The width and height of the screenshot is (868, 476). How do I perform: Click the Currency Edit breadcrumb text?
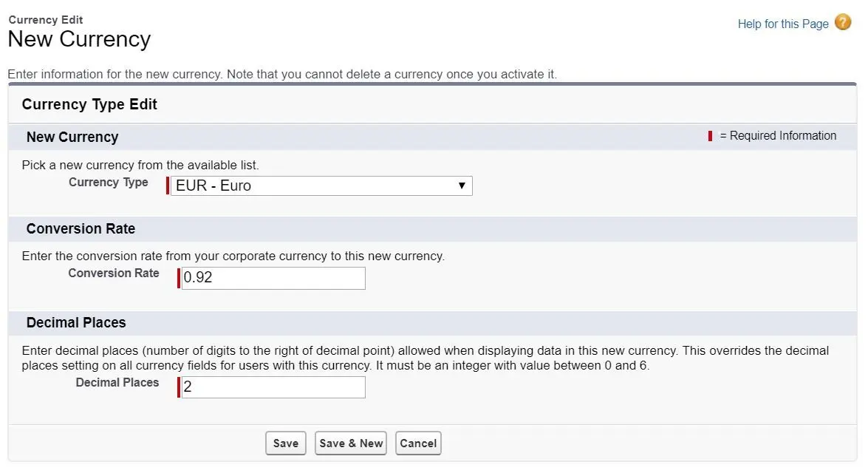point(45,19)
